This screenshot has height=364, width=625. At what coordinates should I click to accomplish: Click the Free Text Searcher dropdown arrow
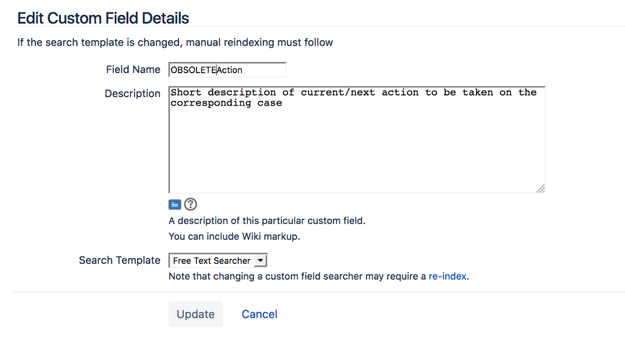(x=262, y=261)
